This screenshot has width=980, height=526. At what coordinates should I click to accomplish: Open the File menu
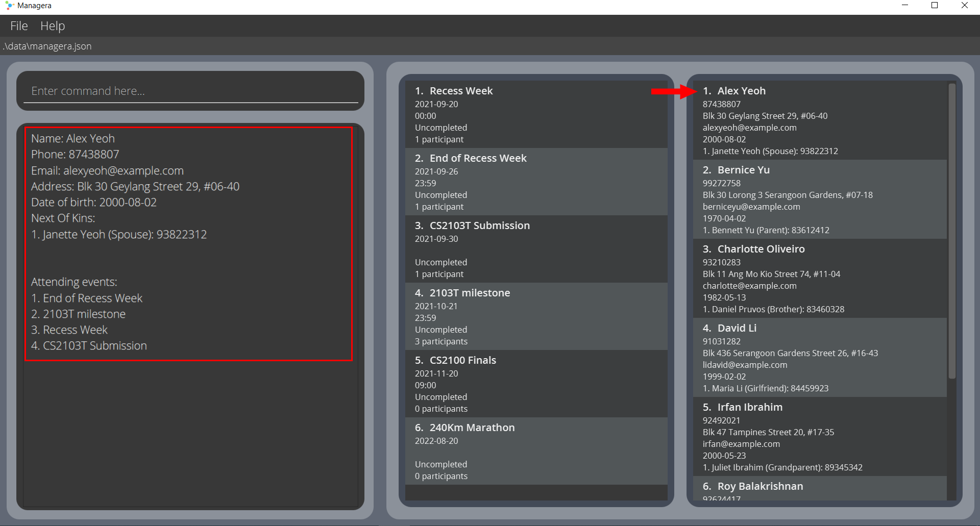click(x=19, y=26)
